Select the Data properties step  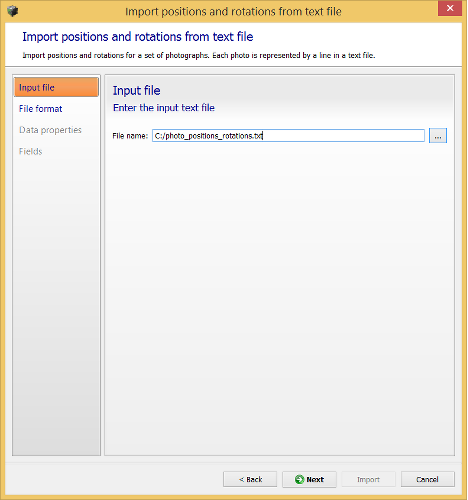click(x=50, y=130)
